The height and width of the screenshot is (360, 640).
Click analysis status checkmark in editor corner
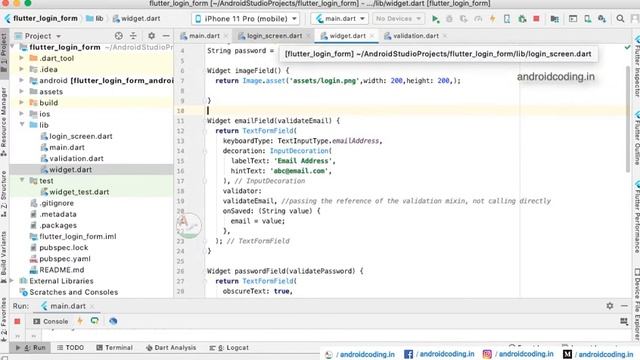(627, 48)
